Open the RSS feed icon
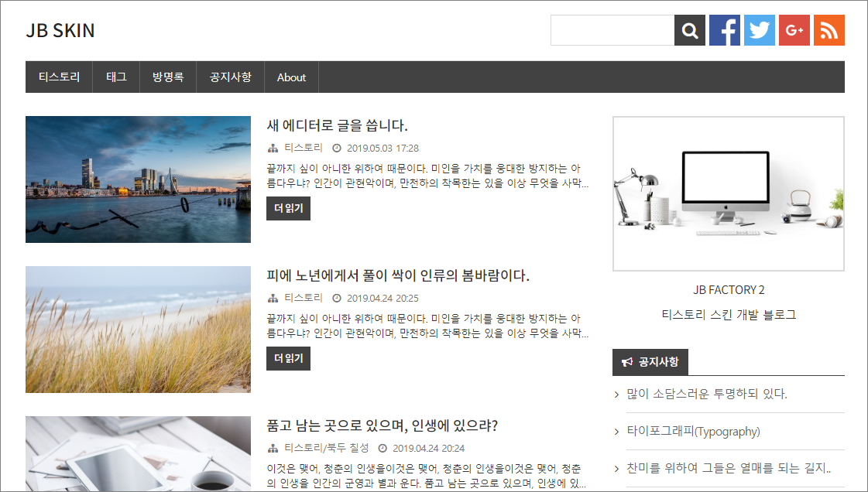The height and width of the screenshot is (492, 868). click(x=829, y=30)
